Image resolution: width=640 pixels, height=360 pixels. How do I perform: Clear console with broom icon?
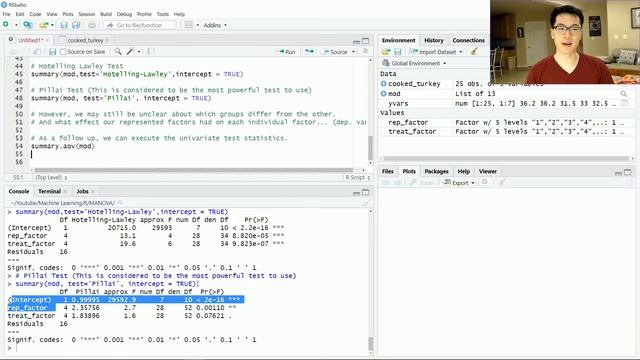click(365, 203)
